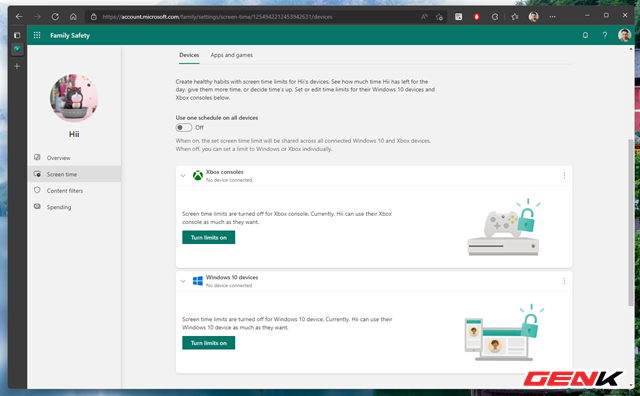Turn limits on for Windows 10 device
Screen dimensions: 640x396
[x=209, y=343]
